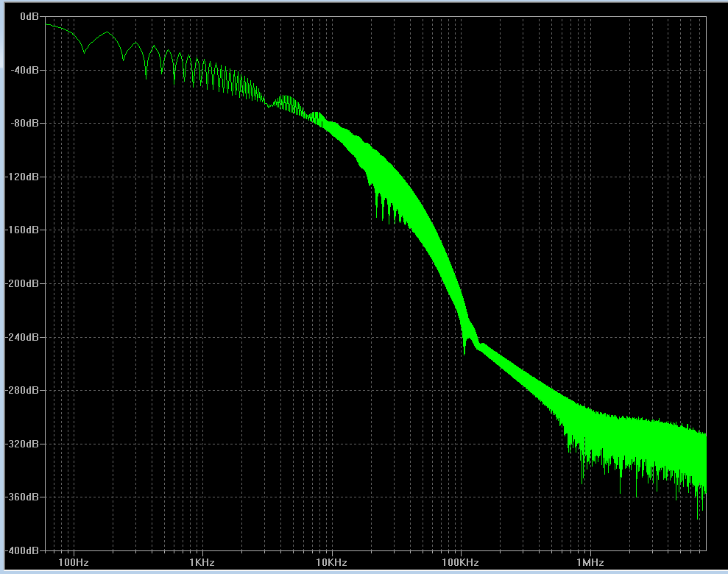Click the -320dB axis label
728x574 pixels.
point(22,444)
